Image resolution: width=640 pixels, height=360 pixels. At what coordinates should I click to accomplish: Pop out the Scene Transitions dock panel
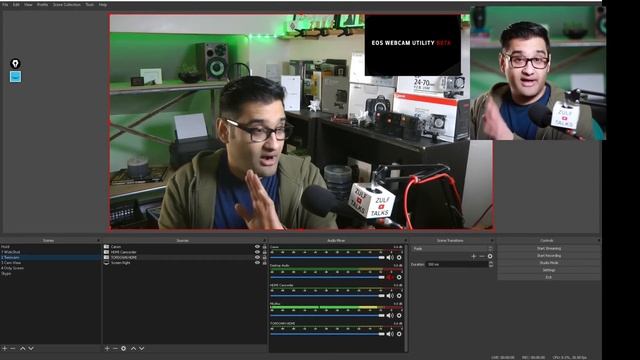[x=492, y=240]
